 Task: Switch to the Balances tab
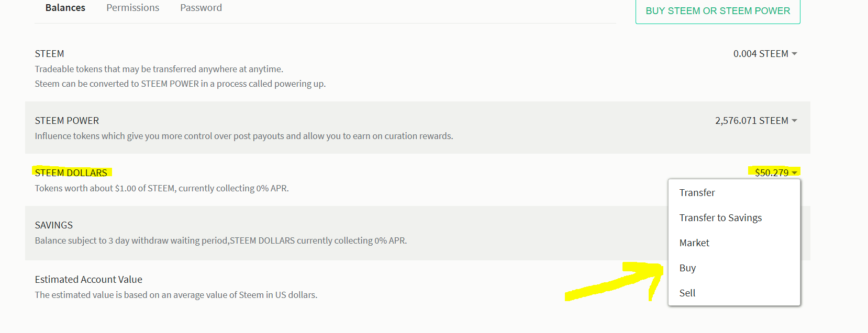point(65,8)
